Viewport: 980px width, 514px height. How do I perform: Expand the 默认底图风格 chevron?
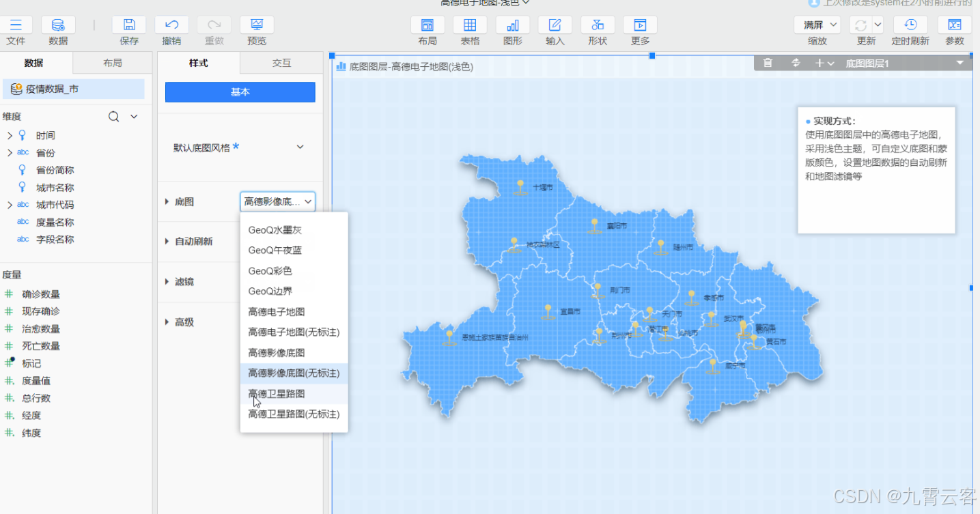tap(300, 147)
